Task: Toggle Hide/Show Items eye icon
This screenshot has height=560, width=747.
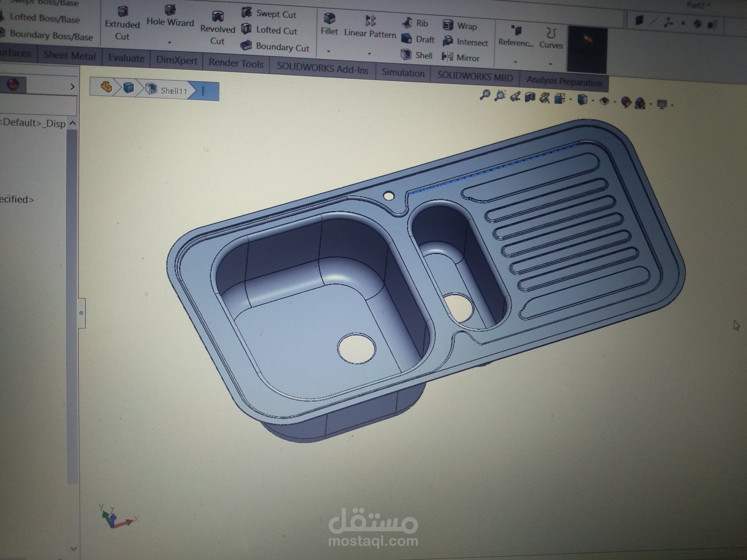Action: point(604,101)
